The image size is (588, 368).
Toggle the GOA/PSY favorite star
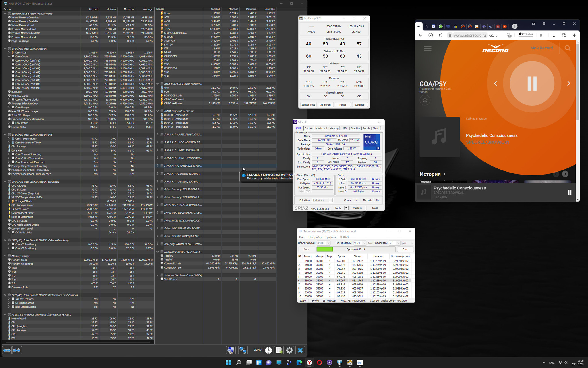(x=425, y=100)
